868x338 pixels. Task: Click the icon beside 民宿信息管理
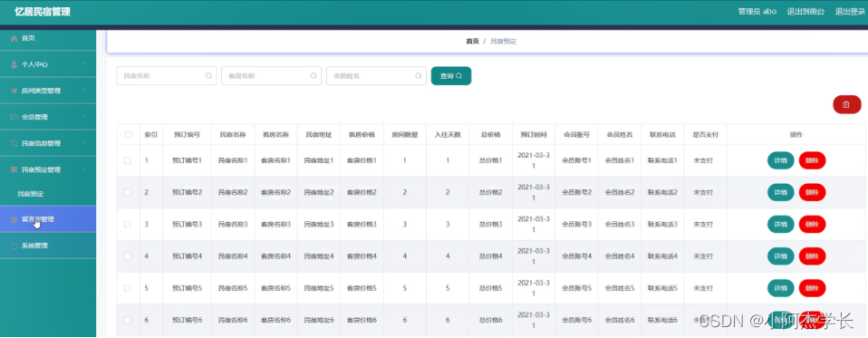click(x=14, y=143)
